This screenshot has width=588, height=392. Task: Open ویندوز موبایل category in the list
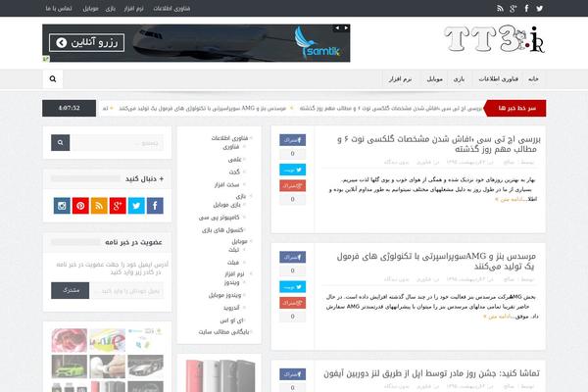coord(224,295)
